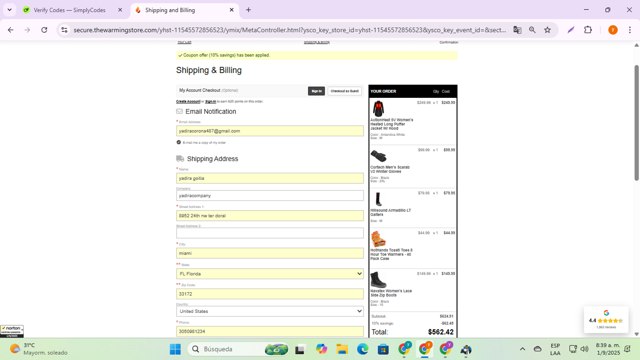Open the weather widget showing 31°C
The height and width of the screenshot is (360, 640).
coord(39,349)
